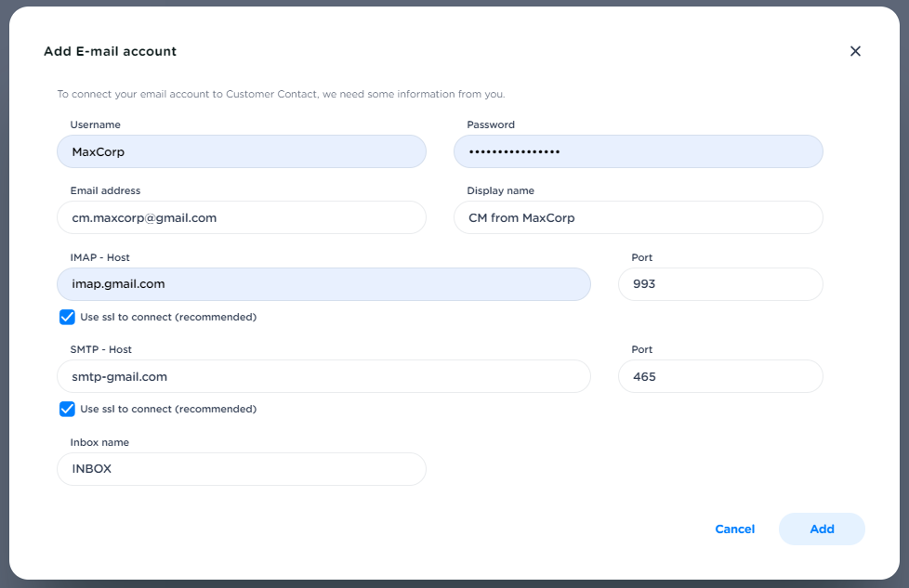Click the SMTP Host input field
This screenshot has height=588, width=909.
(323, 376)
